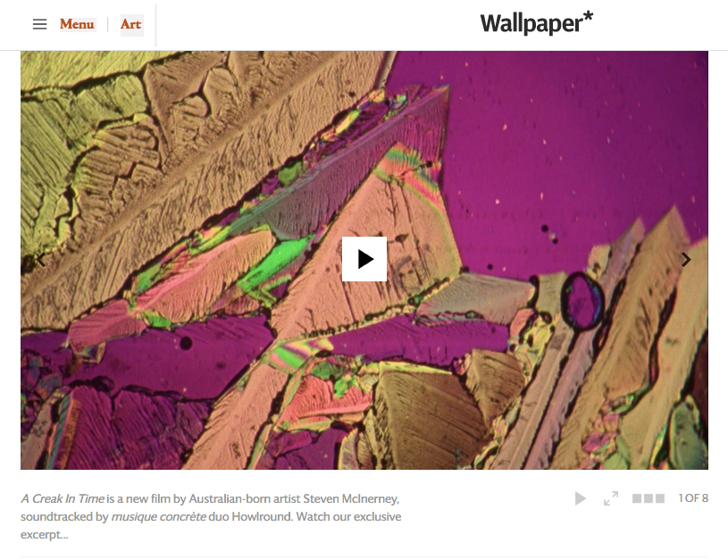Click the Menu label in header
Screen dimensions: 728x560
(77, 24)
